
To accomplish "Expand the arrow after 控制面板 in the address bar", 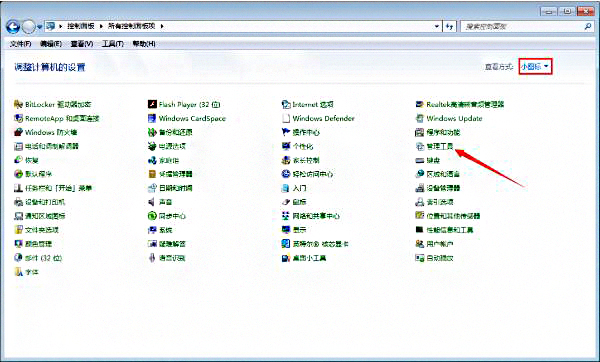I will (x=101, y=26).
